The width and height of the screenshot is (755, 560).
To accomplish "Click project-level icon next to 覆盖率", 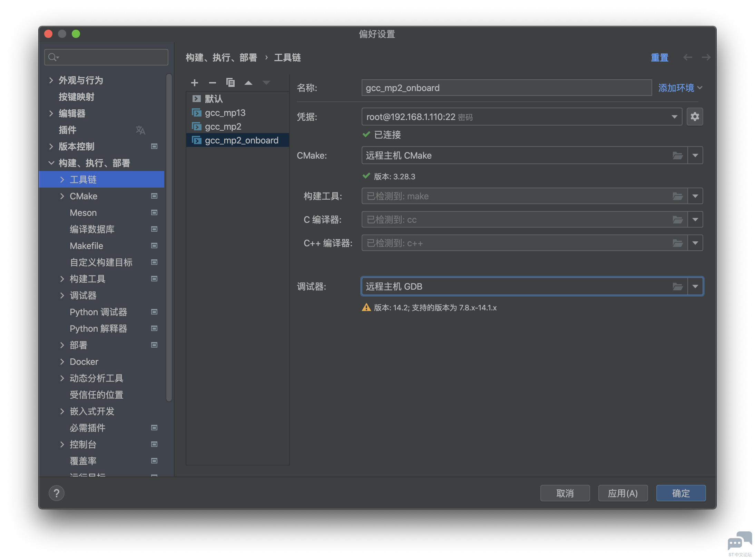I will point(154,461).
